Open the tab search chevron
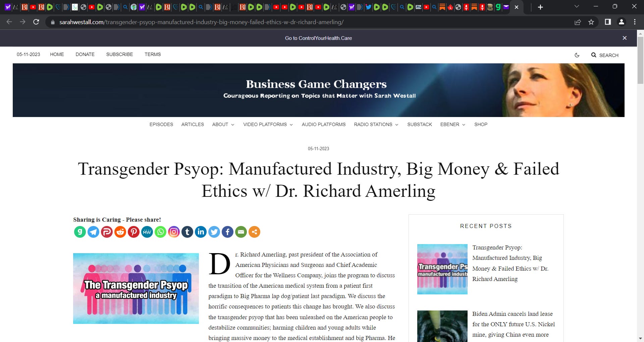Viewport: 644px width, 342px height. coord(577,6)
